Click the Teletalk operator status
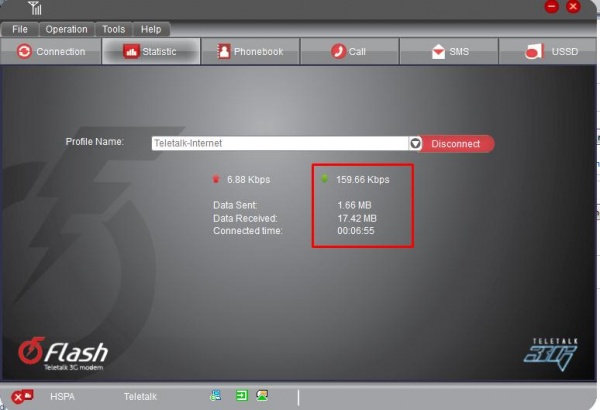The height and width of the screenshot is (410, 600). [140, 397]
